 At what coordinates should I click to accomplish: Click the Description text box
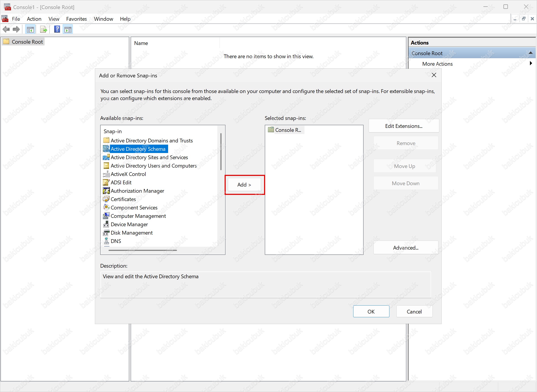266,284
